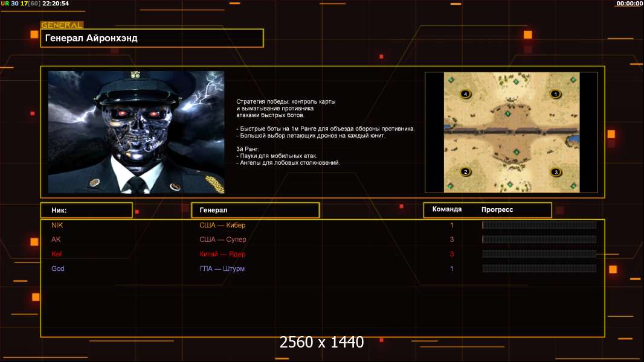644x362 pixels.
Task: Click the Китай — Ядер general entry
Action: (x=222, y=254)
